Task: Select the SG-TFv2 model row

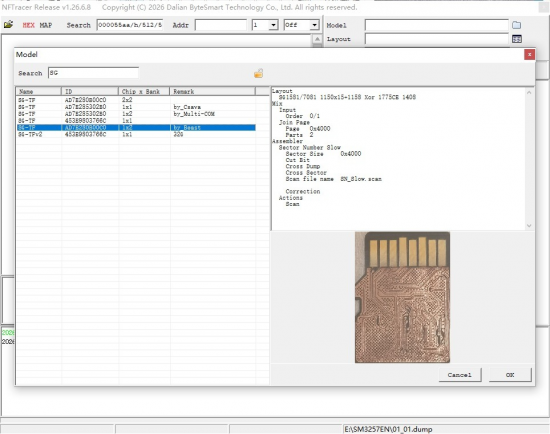Action: click(x=136, y=134)
